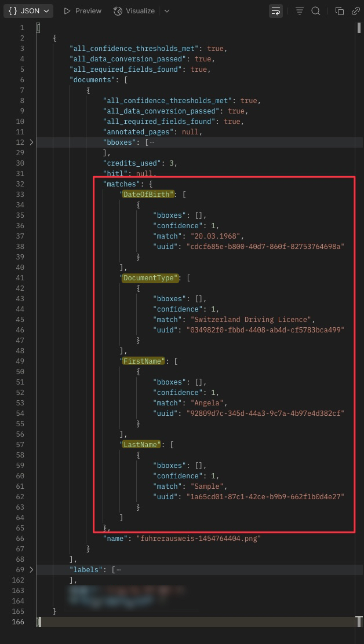Expand the folded labels array arrow on line 69
The image size is (364, 644).
pyautogui.click(x=32, y=570)
